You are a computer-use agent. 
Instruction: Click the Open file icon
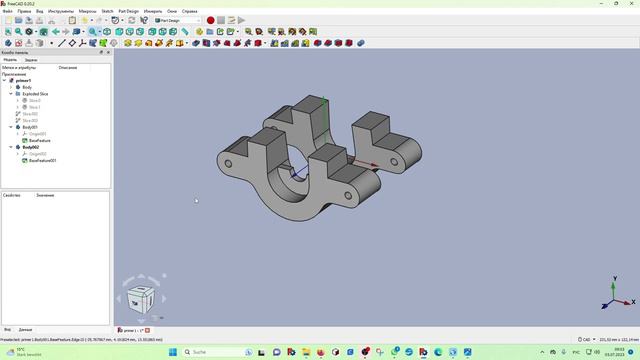(x=19, y=20)
